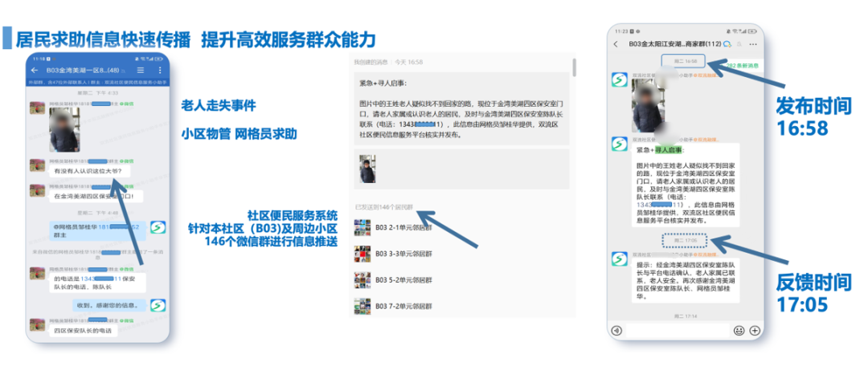868x379 pixels.
Task: Click 紧急+寻人启事 message body in middle panel
Action: [462, 109]
